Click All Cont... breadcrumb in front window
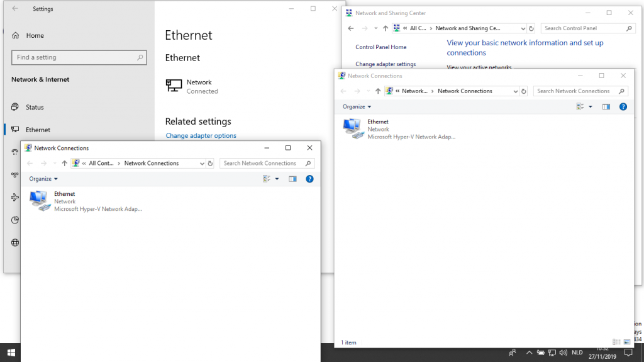 point(101,163)
